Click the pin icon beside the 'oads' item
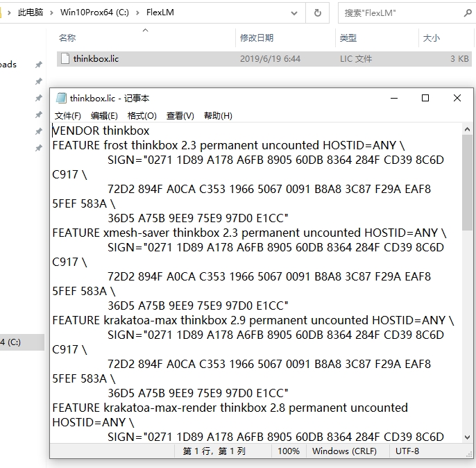 point(39,65)
